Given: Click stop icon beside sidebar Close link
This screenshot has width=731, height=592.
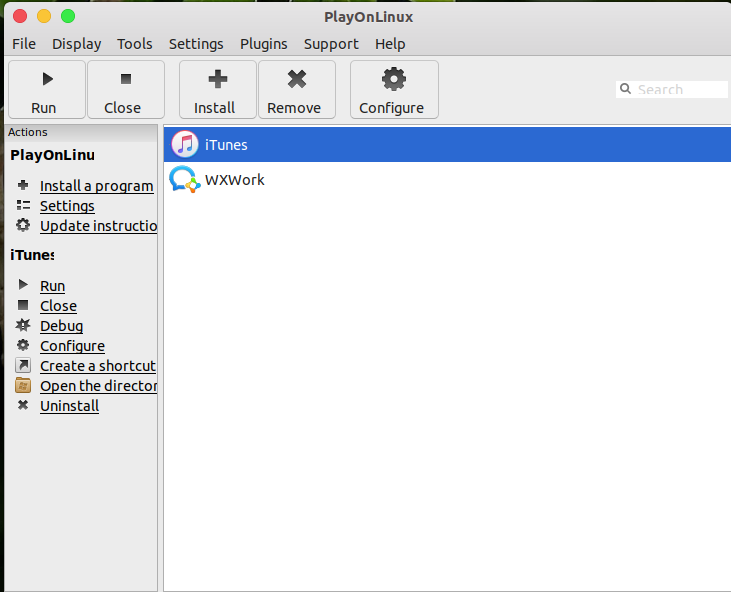Looking at the screenshot, I should pyautogui.click(x=23, y=305).
